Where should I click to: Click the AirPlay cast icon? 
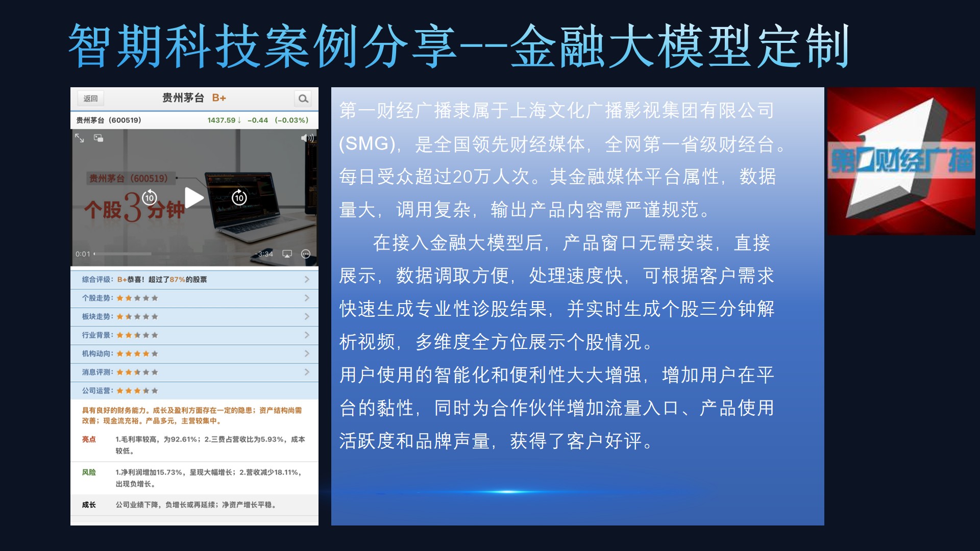[287, 254]
